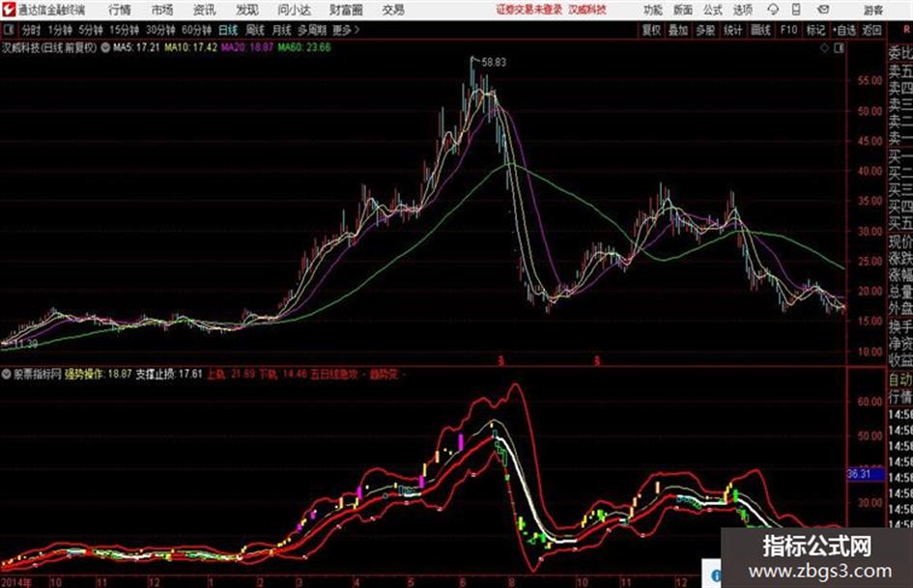Viewport: 913px width, 588px height.
Task: Click the 58.83 peak price label
Action: coord(494,63)
